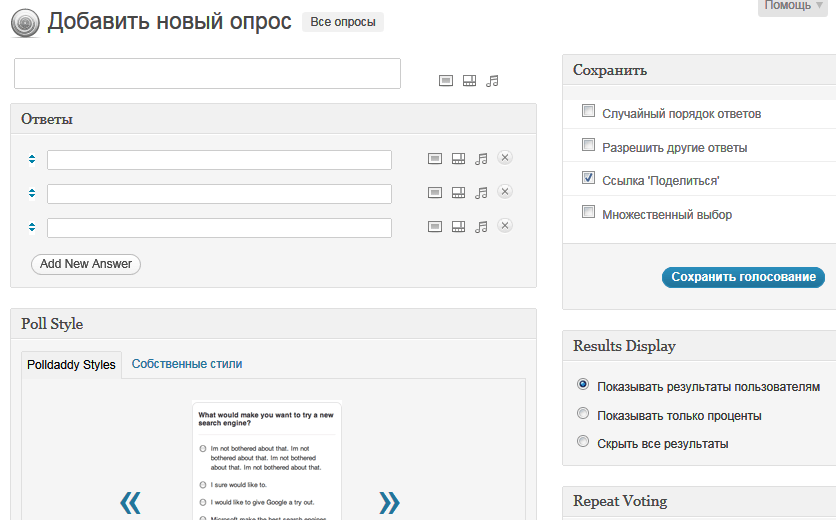Add audio to the second answer
This screenshot has width=836, height=520.
coord(481,193)
